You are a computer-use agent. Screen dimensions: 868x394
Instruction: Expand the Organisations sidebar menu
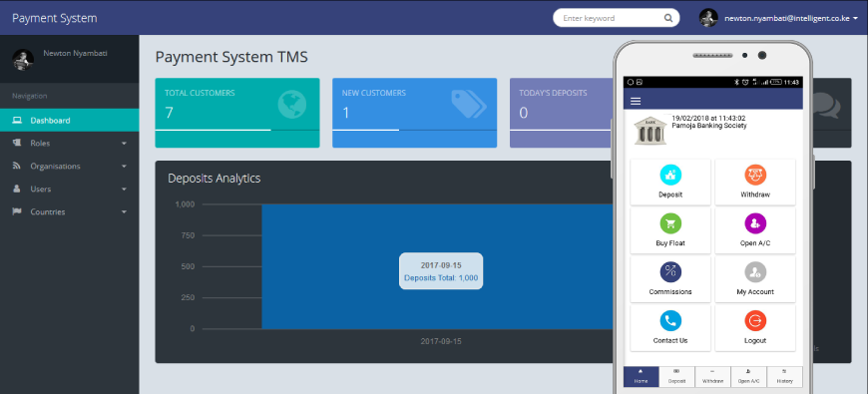tap(69, 166)
